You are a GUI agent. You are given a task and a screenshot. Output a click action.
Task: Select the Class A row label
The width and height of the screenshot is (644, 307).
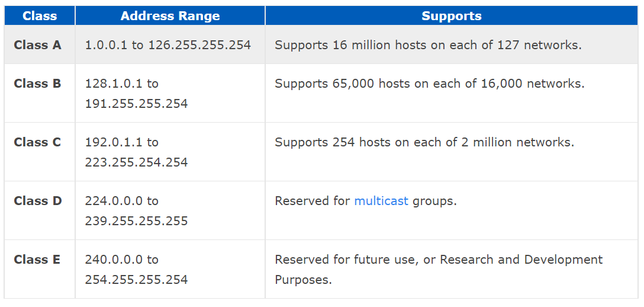click(x=37, y=45)
